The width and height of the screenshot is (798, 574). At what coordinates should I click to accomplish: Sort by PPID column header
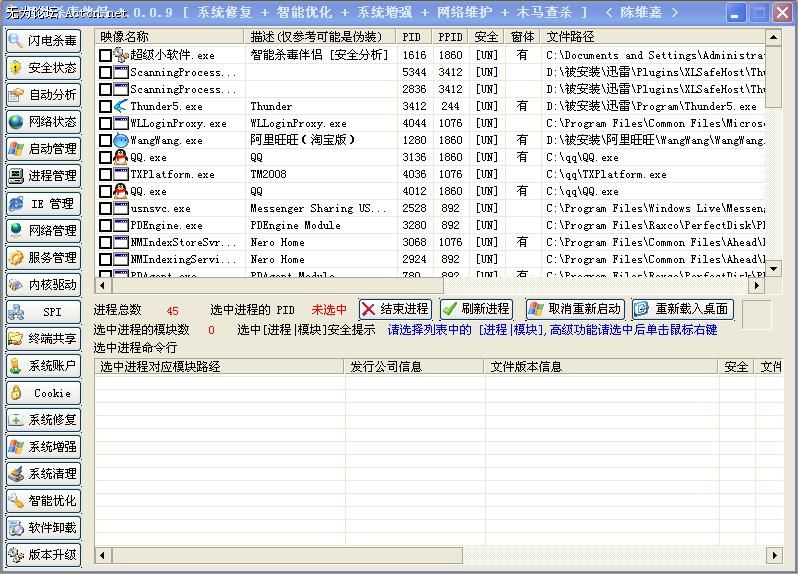click(x=450, y=37)
